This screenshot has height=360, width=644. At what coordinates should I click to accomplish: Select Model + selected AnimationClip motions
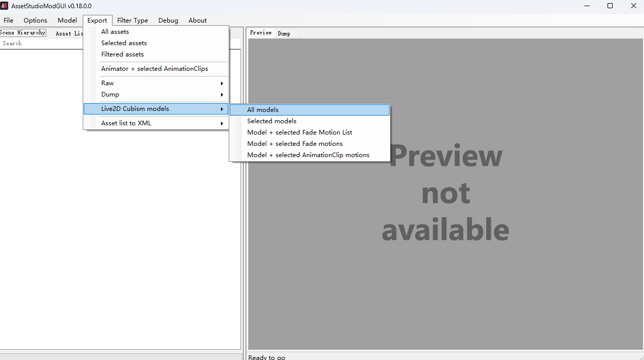click(308, 155)
